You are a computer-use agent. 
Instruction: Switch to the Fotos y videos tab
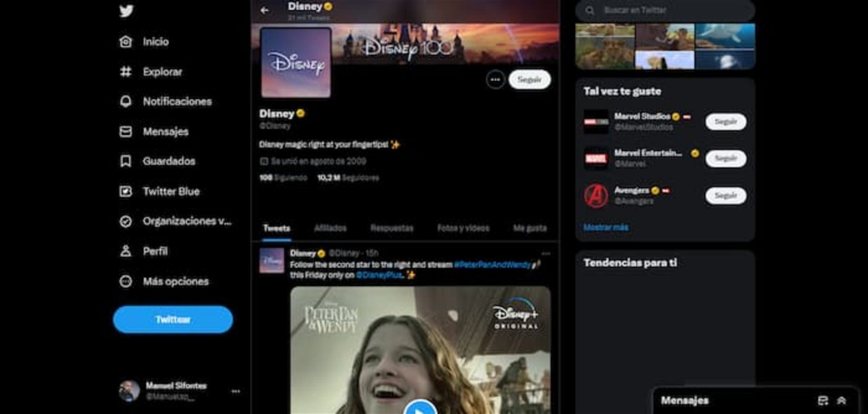463,228
